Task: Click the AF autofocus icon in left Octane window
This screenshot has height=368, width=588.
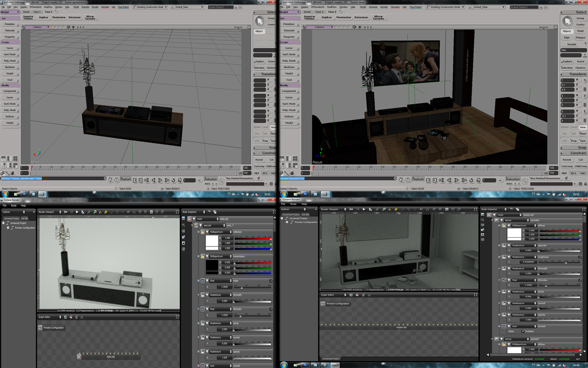Action: point(128,212)
